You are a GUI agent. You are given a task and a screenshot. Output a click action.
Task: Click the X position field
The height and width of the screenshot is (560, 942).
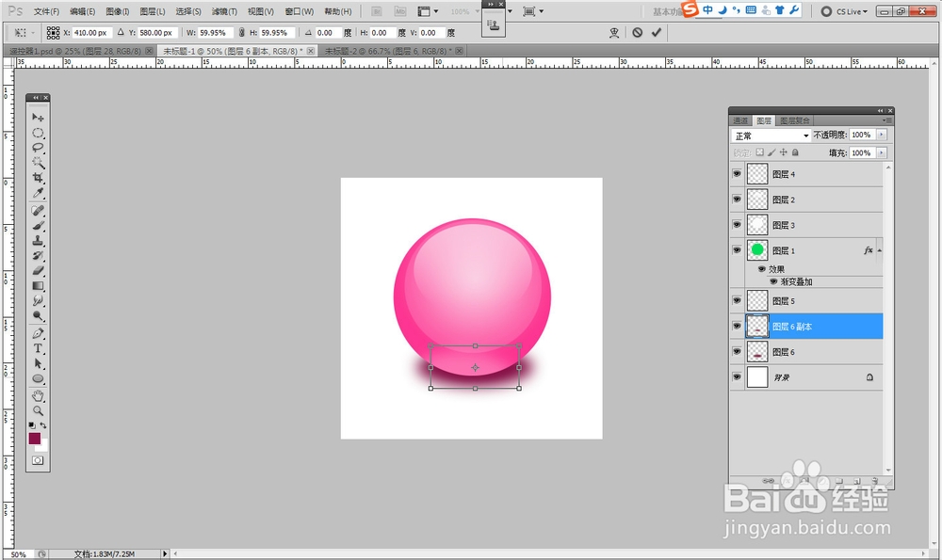[x=92, y=32]
